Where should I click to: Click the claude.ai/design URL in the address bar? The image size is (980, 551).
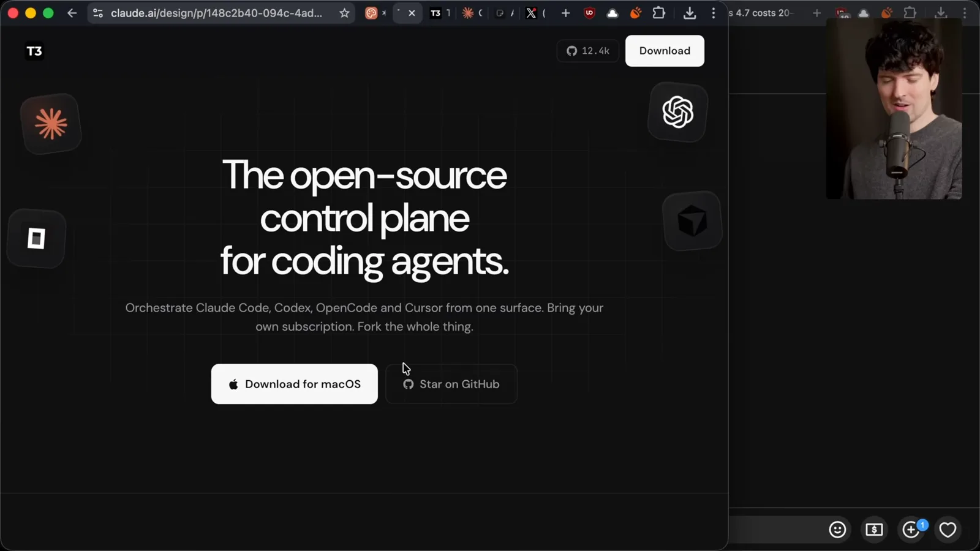coord(216,13)
